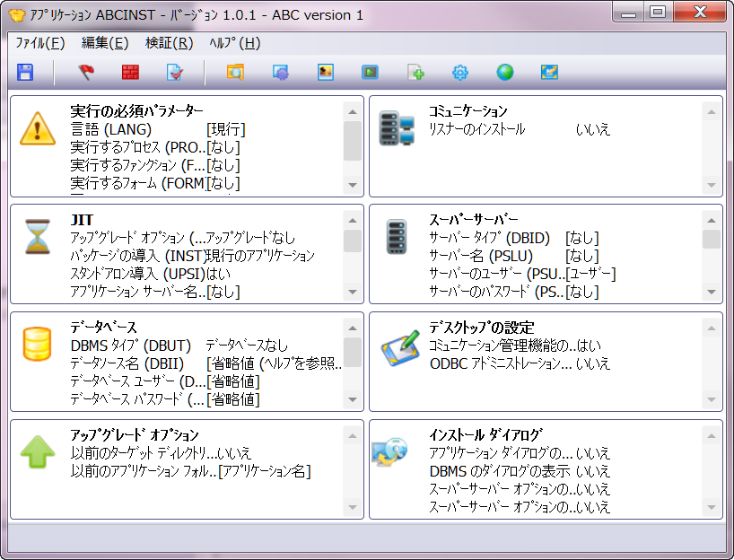Select the 実行するフォーム (FORM row
Viewport: 734px width, 560px height.
point(155,183)
